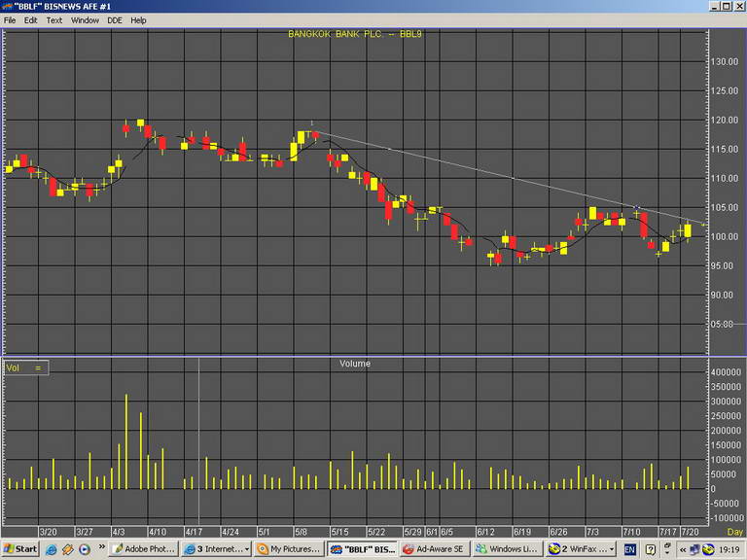This screenshot has height=560, width=747.
Task: Open the grouped Internet Explorer taskbar button
Action: tap(216, 549)
